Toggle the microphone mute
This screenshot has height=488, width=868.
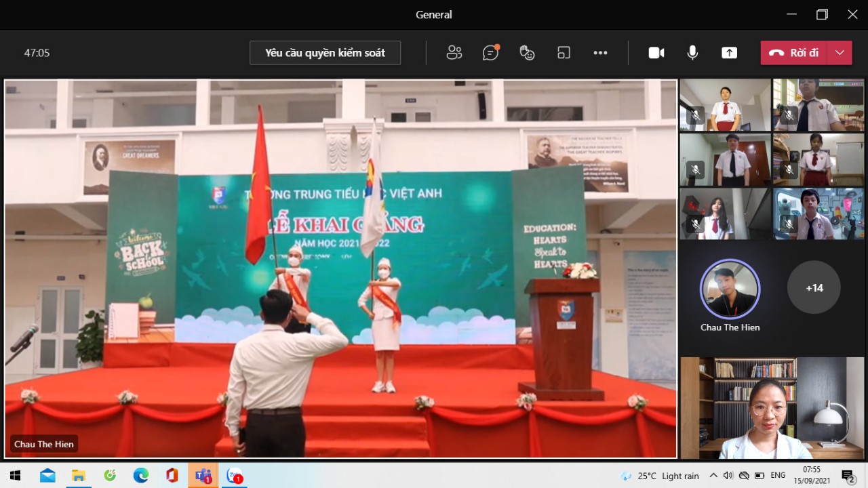pos(692,53)
